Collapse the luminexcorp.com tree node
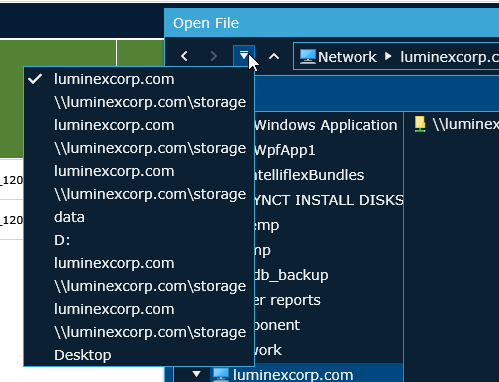 [x=196, y=374]
